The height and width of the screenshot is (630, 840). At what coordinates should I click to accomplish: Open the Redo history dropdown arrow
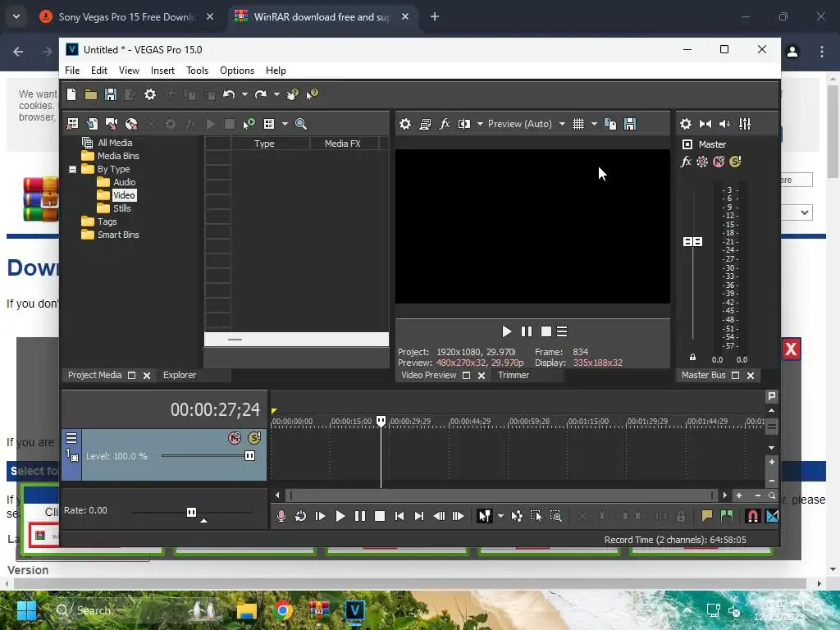pos(277,95)
